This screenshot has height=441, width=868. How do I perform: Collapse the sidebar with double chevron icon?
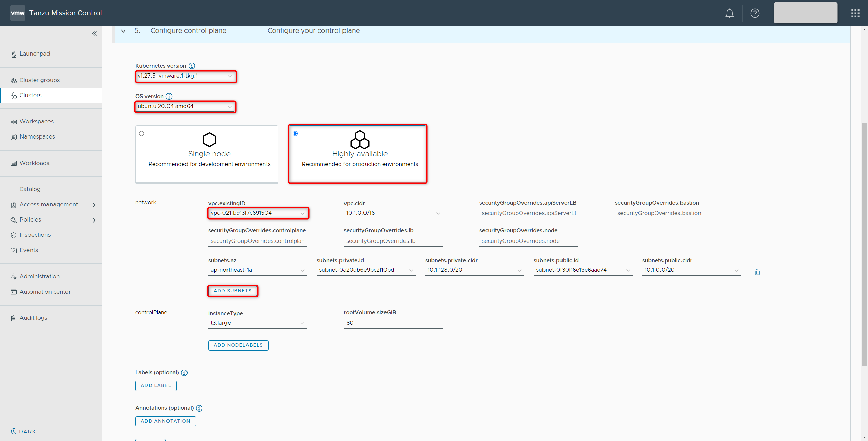click(x=94, y=34)
